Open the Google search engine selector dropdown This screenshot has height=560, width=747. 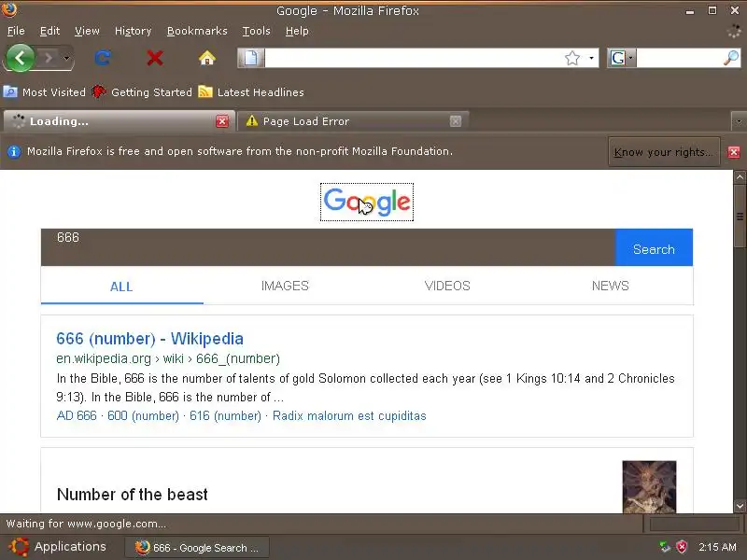click(621, 58)
